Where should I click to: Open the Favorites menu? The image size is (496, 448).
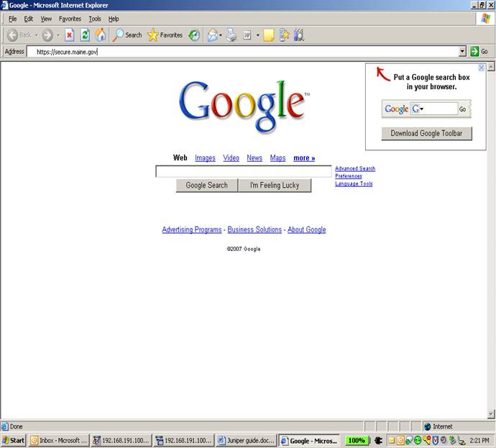tap(70, 19)
